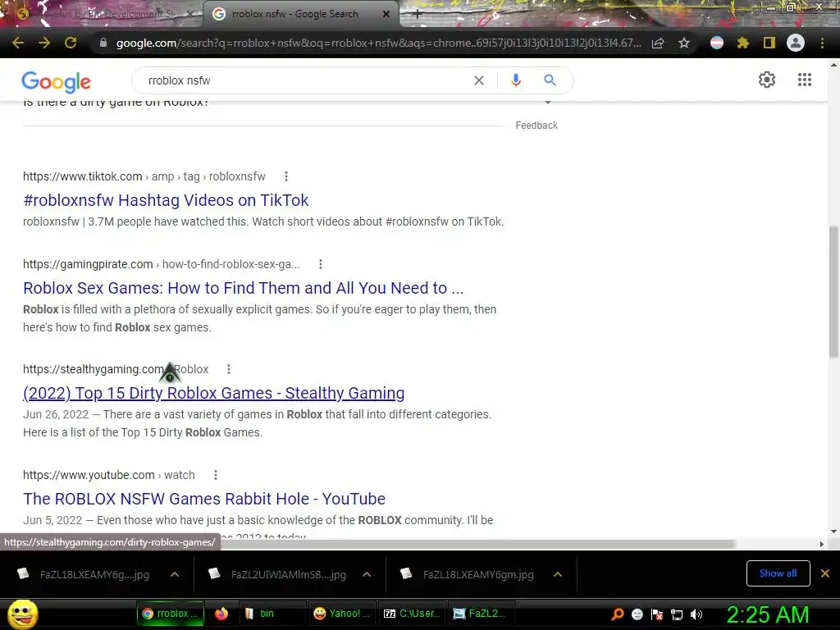Click the 'https://www.youtube.com › watch' URL text
840x630 pixels.
tap(109, 475)
